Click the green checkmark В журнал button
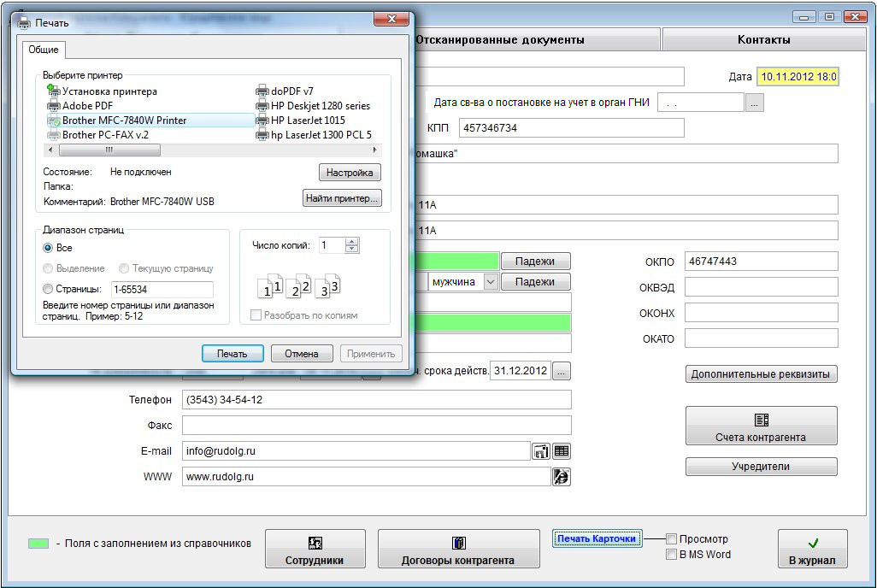Image resolution: width=877 pixels, height=588 pixels. point(812,549)
